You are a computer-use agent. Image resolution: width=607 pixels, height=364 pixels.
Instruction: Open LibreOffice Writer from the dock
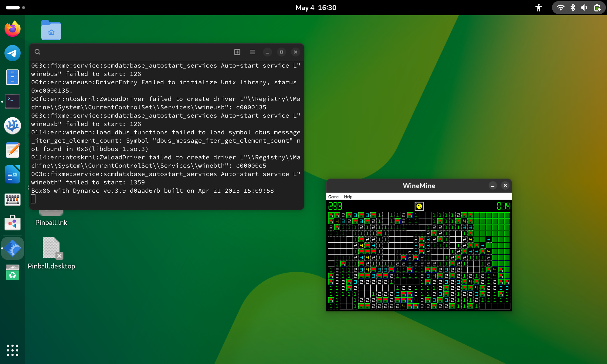click(x=12, y=174)
